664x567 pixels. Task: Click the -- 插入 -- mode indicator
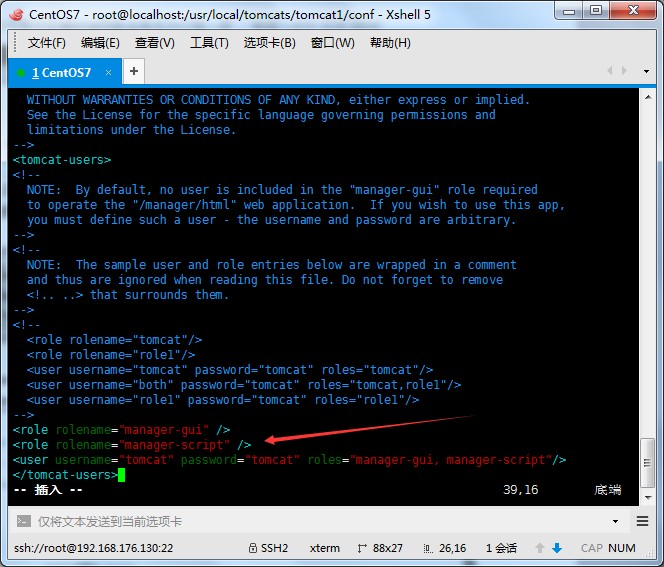coord(48,490)
